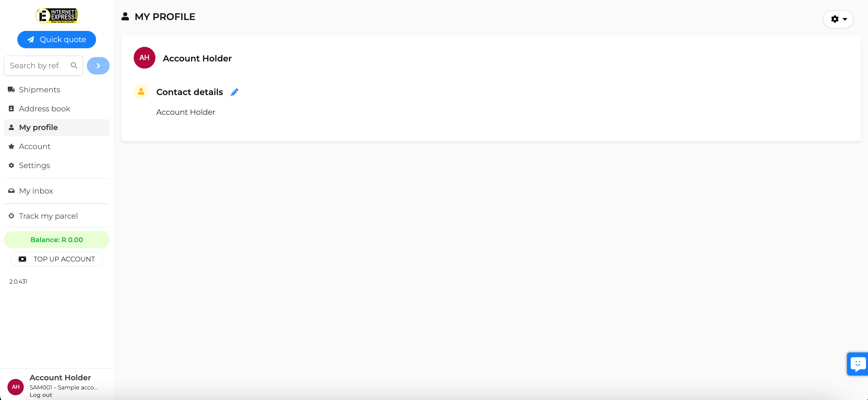The width and height of the screenshot is (868, 400).
Task: Click the AH avatar in profile card
Action: pos(145,58)
